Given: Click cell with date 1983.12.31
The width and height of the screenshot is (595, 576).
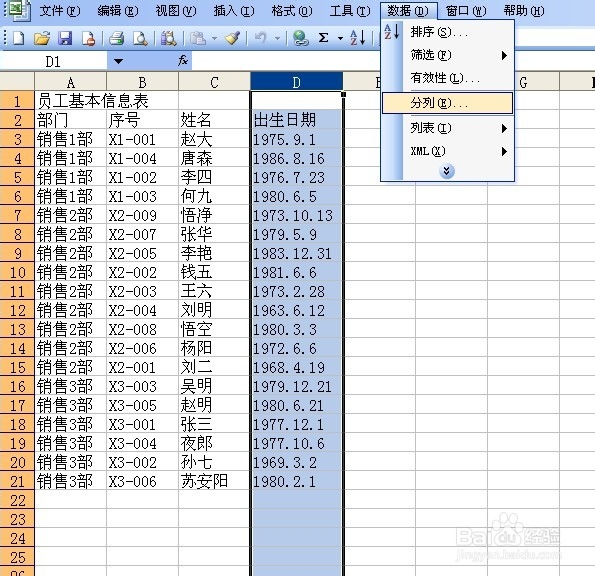Looking at the screenshot, I should [x=296, y=253].
